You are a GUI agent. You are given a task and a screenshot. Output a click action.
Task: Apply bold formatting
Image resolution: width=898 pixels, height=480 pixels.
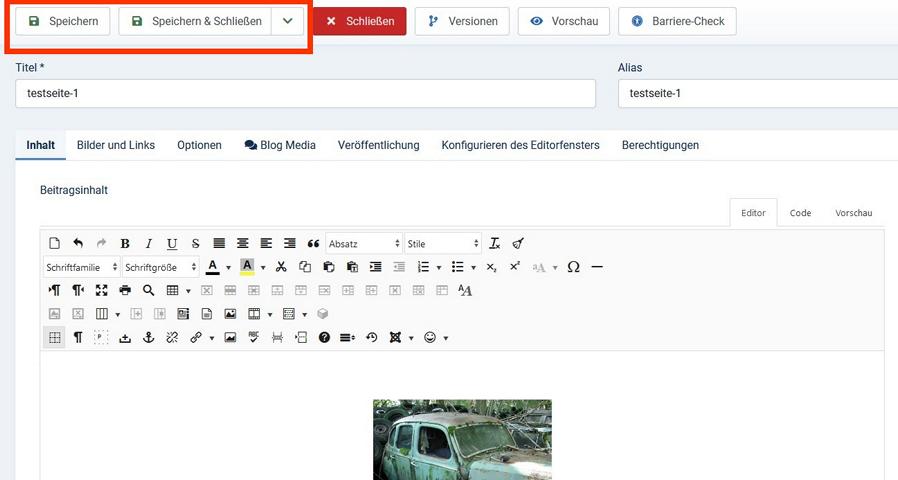pos(125,243)
